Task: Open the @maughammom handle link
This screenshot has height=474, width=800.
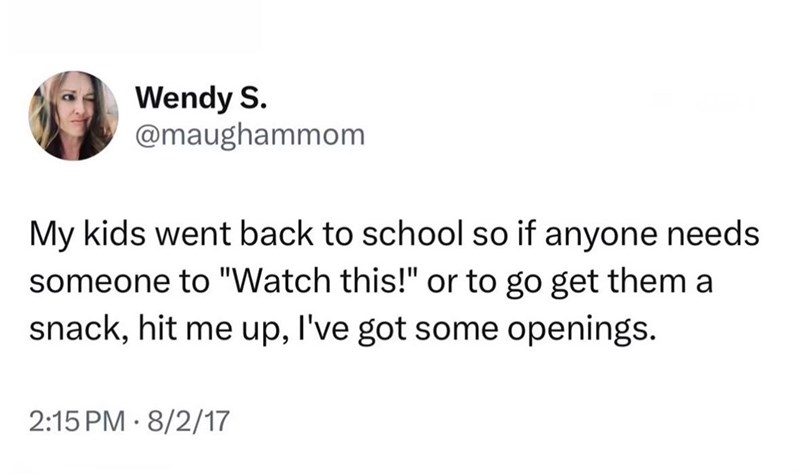Action: coord(250,136)
